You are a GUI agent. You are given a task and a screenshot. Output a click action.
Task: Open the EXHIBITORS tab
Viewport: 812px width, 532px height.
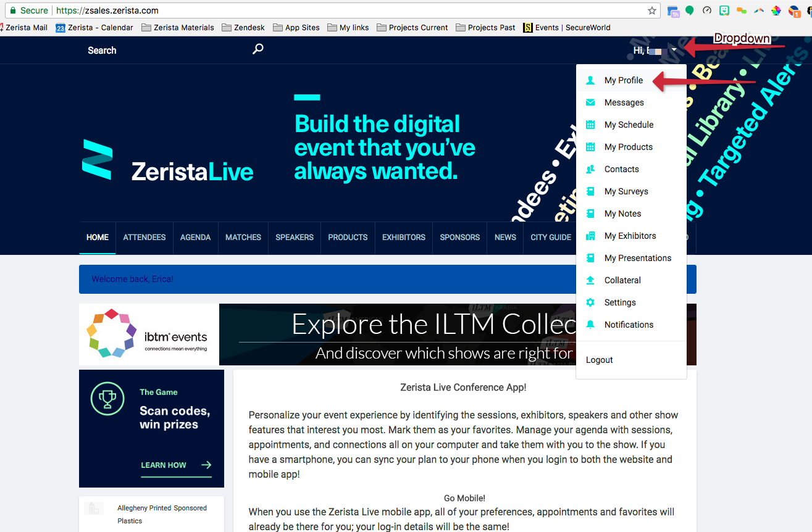pyautogui.click(x=404, y=238)
